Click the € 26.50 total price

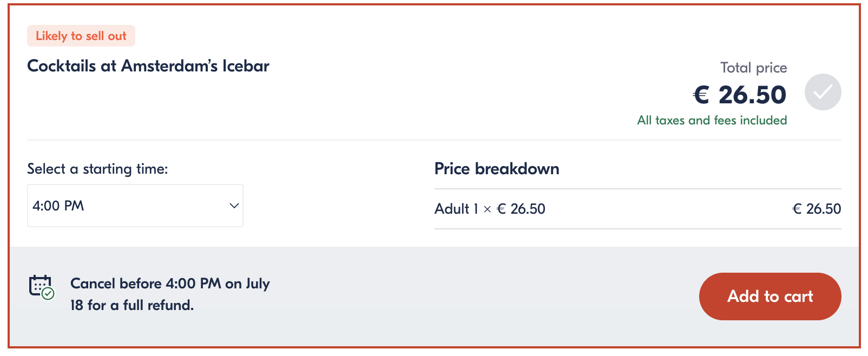tap(739, 95)
